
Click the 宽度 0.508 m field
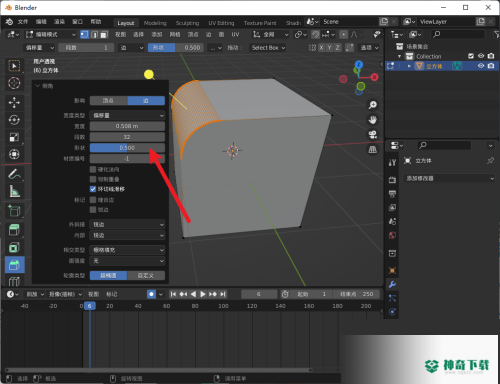pyautogui.click(x=127, y=126)
